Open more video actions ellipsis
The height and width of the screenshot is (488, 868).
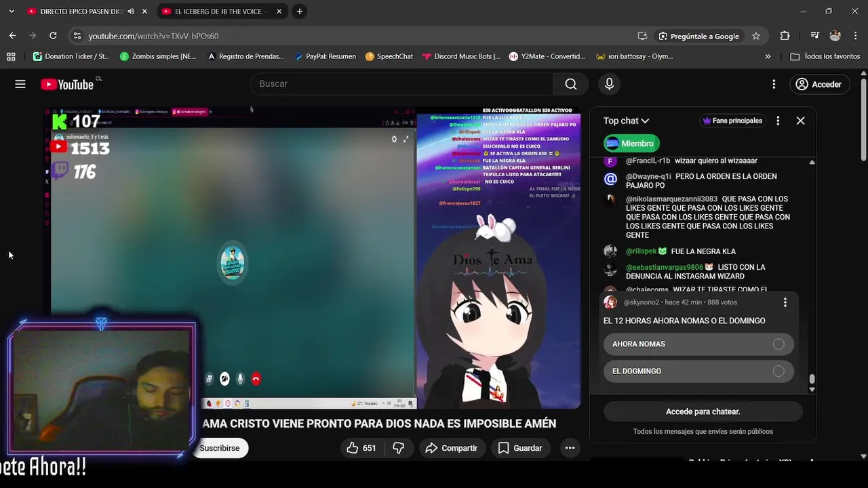coord(570,448)
